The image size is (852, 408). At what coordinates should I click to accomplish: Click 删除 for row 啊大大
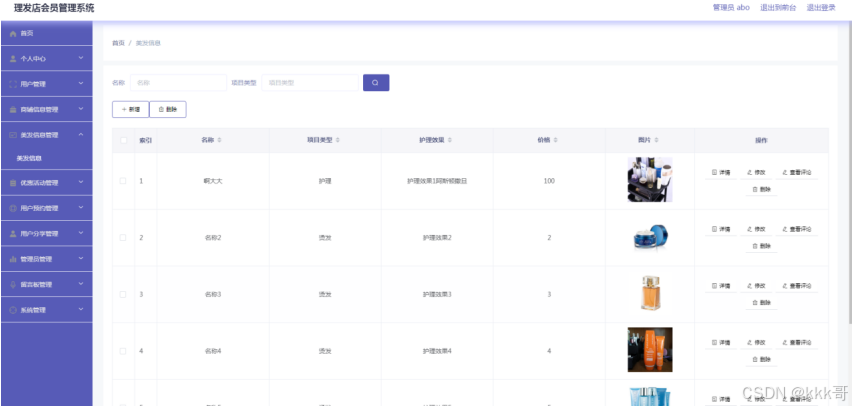[761, 190]
